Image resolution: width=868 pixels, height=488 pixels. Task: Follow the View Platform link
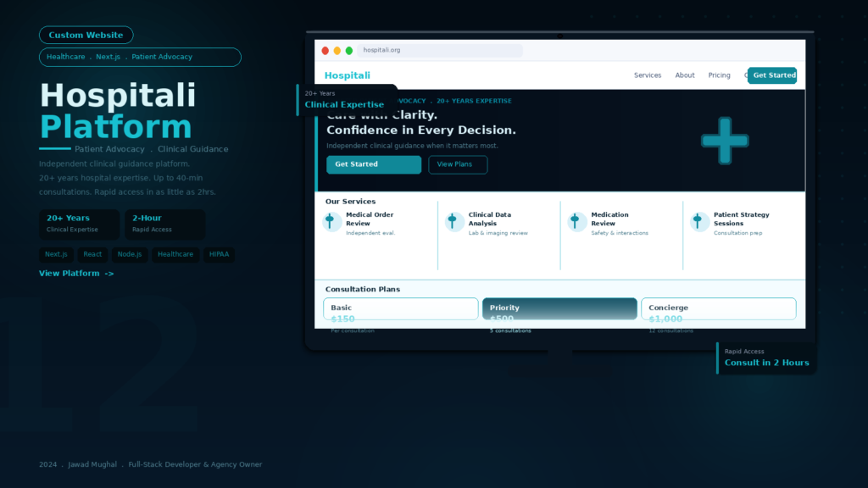(76, 274)
